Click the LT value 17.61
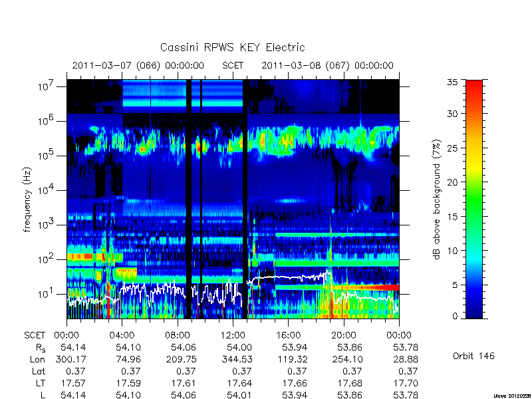This screenshot has width=532, height=399. (184, 383)
